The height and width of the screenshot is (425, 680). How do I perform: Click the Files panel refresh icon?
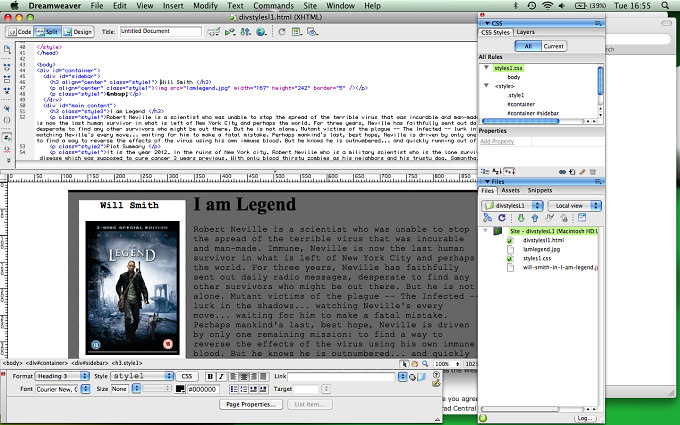click(502, 218)
